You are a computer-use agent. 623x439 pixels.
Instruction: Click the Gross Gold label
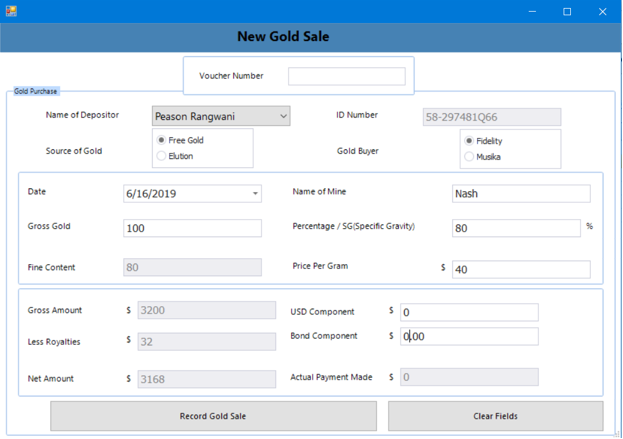(x=49, y=226)
